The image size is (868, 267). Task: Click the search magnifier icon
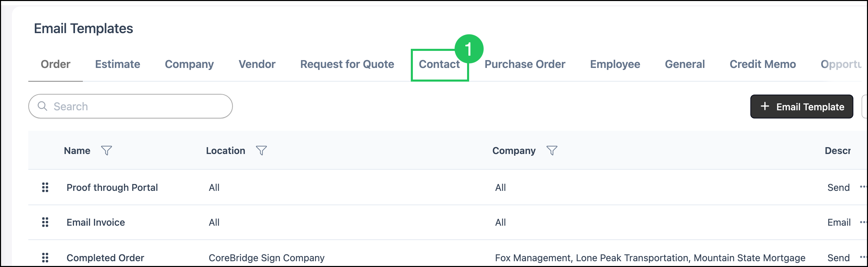42,106
